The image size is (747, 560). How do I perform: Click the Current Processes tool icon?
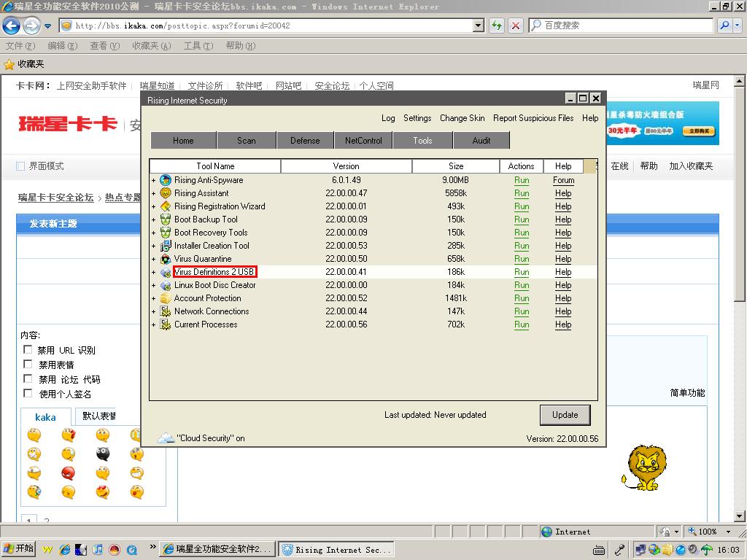[x=166, y=324]
